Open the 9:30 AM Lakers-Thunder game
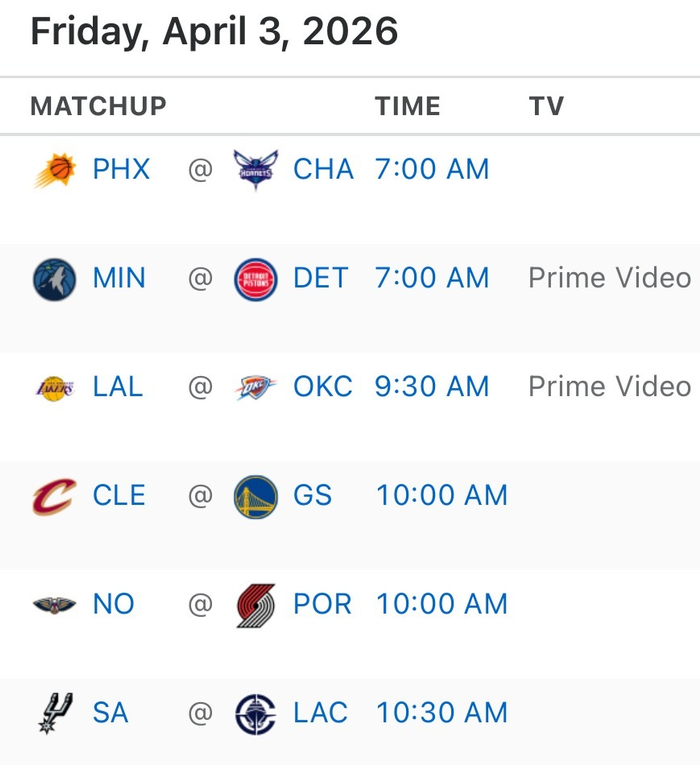This screenshot has height=765, width=700. 432,388
